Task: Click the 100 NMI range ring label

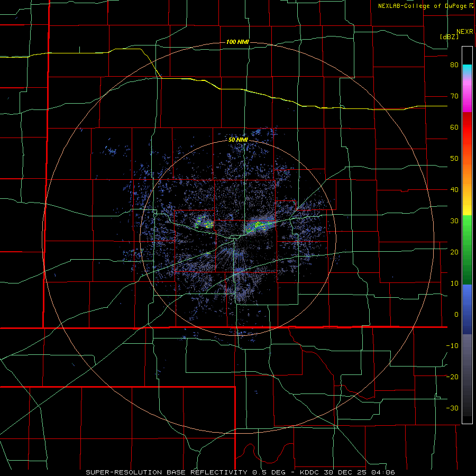Action: [x=237, y=42]
